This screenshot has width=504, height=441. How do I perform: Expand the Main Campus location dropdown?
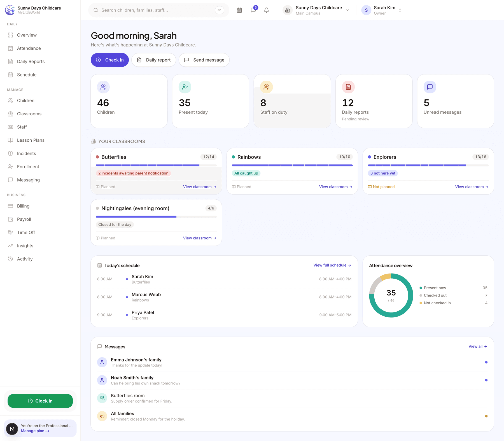[x=316, y=10]
